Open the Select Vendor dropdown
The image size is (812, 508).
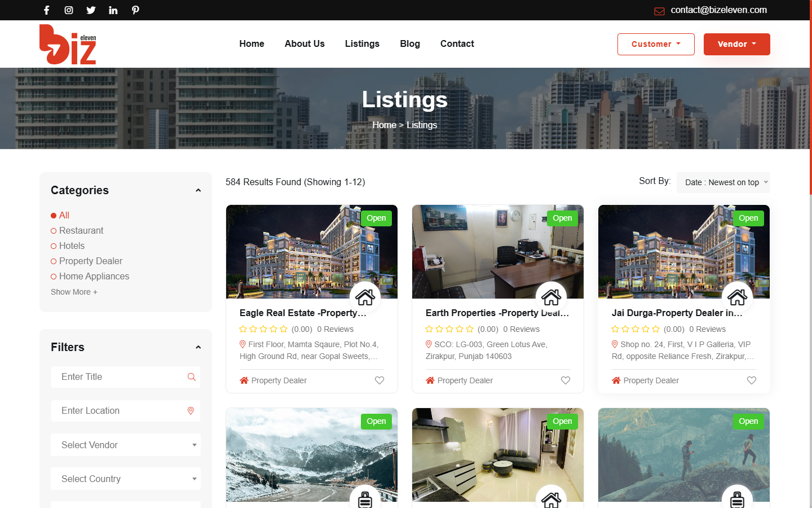[x=126, y=445]
